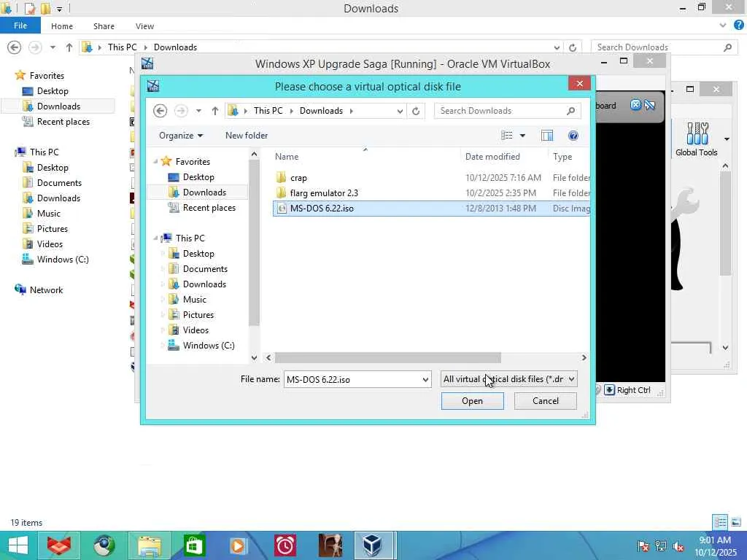This screenshot has width=747, height=560.
Task: Select Documents in the dialog tree
Action: coord(205,269)
